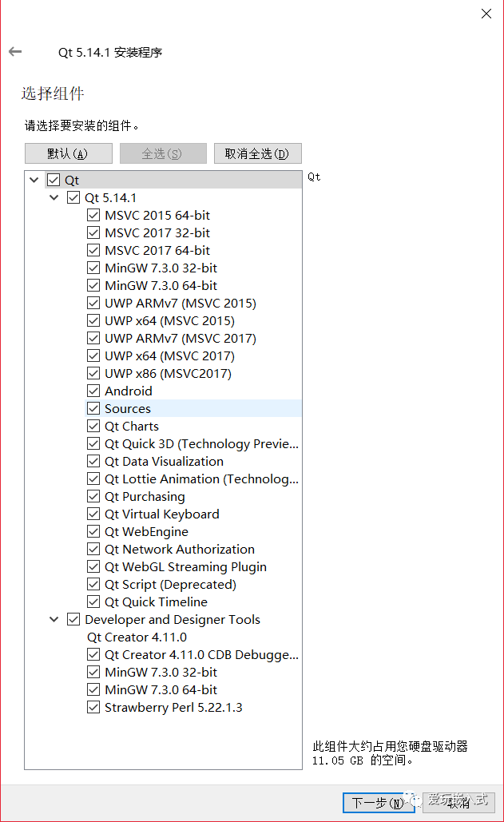Uncheck MinGW 7.3.0 64-bit under Qt 5.14.1
Image resolution: width=504 pixels, height=822 pixels.
click(x=94, y=286)
